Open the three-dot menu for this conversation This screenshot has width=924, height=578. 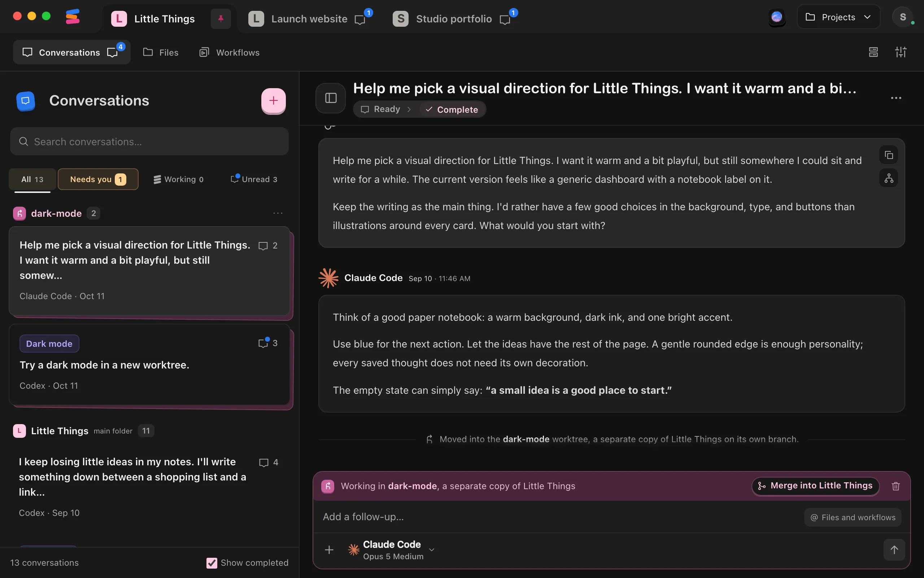[896, 98]
